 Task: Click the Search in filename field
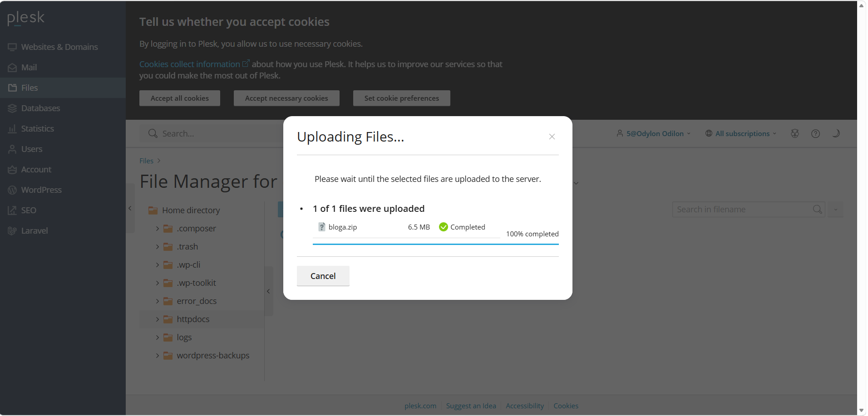tap(742, 210)
